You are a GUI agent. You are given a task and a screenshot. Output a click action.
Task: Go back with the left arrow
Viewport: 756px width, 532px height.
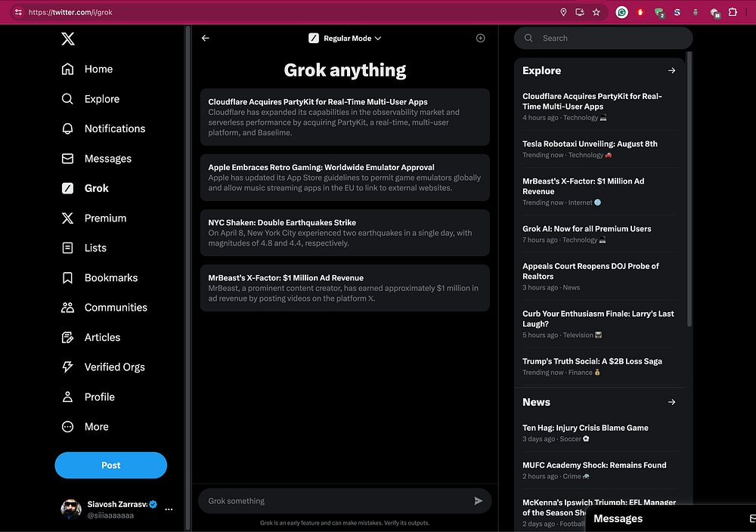[206, 38]
